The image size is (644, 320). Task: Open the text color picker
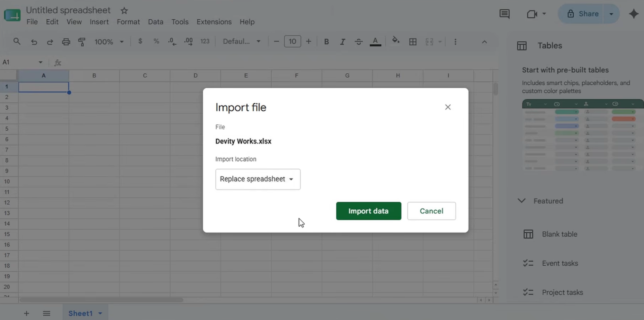pyautogui.click(x=375, y=42)
